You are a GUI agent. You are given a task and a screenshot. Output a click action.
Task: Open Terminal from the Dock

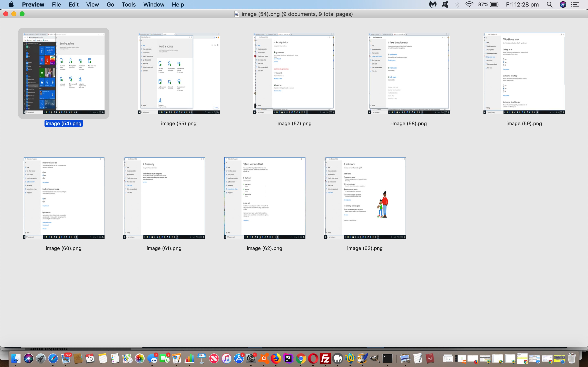point(387,358)
